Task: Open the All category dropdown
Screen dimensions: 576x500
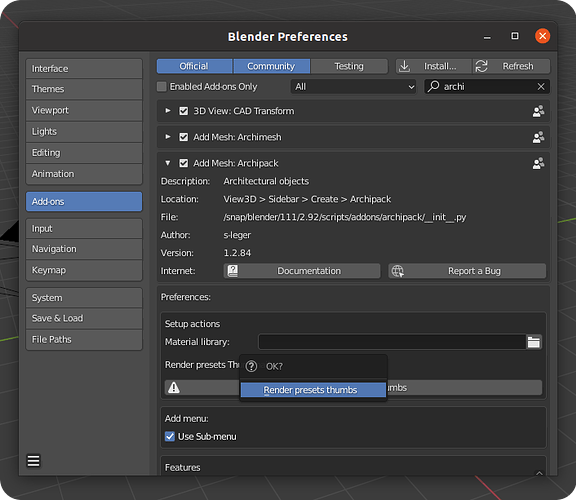Action: coord(353,87)
